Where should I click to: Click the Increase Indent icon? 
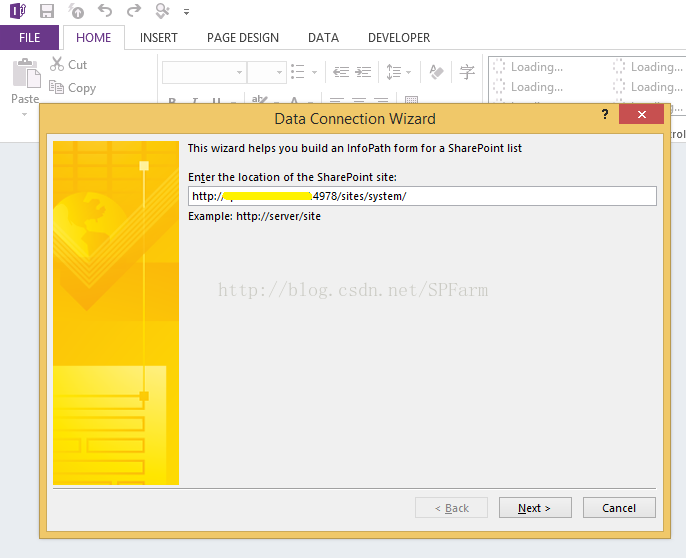tap(364, 72)
